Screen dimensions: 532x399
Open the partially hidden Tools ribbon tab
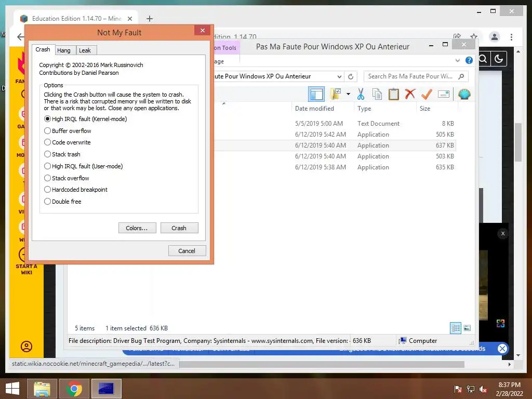click(x=227, y=48)
